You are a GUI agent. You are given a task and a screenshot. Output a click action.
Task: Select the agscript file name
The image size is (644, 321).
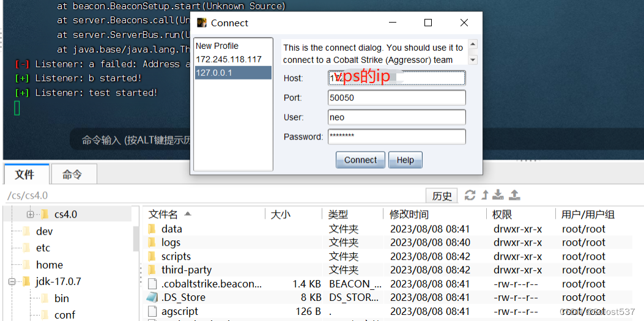point(180,312)
